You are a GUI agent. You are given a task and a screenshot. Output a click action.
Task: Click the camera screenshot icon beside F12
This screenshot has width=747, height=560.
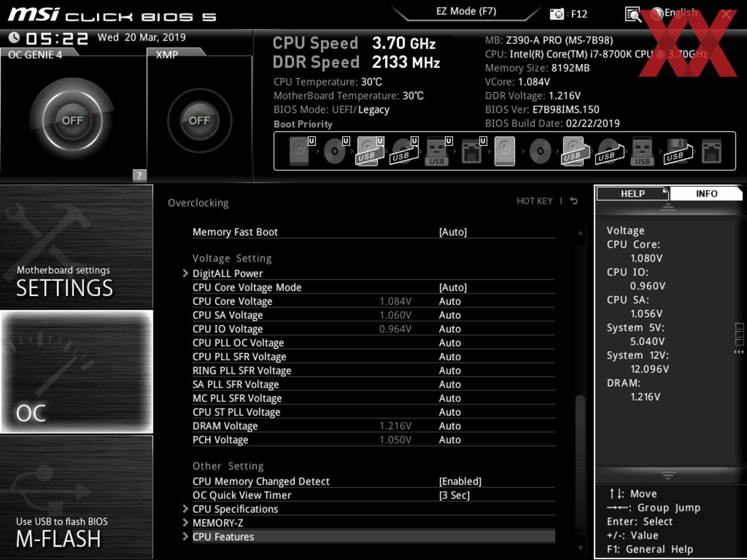click(557, 14)
